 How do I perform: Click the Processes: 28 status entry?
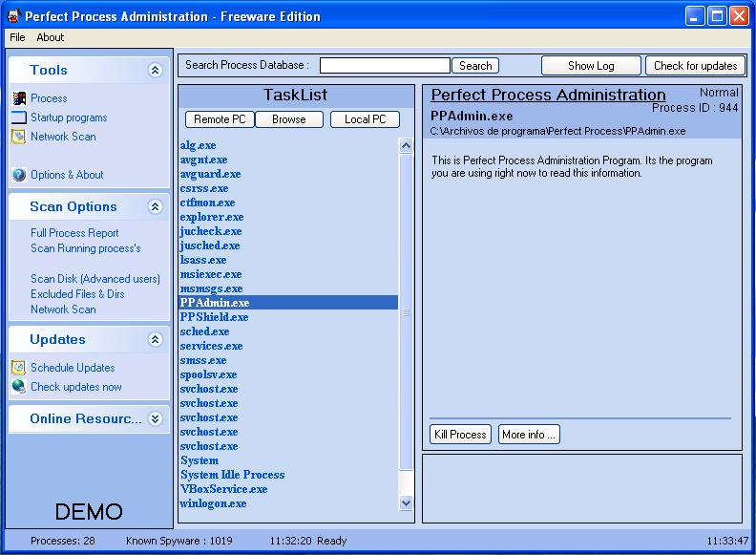pos(63,541)
